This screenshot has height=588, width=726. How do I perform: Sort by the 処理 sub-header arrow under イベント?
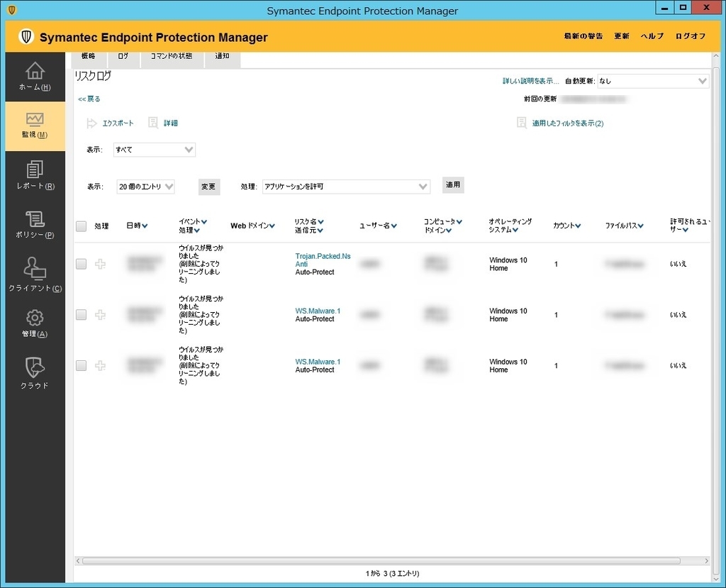tap(197, 231)
